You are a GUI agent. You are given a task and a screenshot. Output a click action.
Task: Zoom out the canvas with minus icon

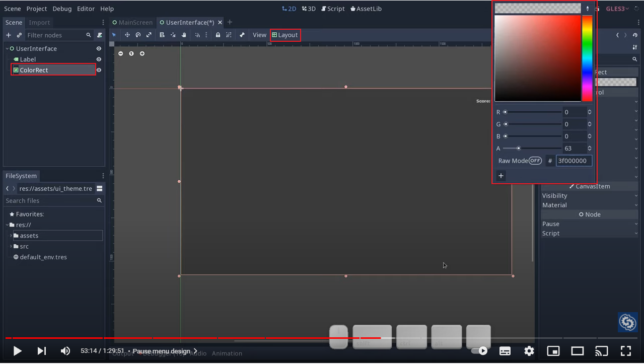coord(121,53)
